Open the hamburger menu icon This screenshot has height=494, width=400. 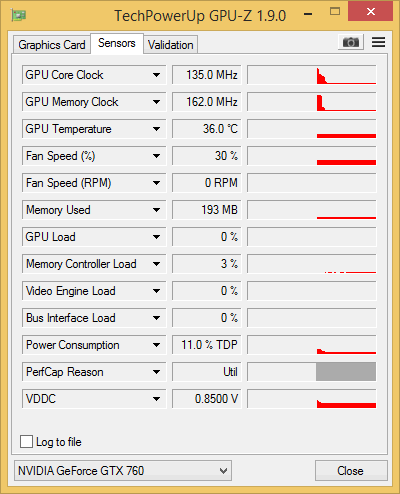tap(378, 42)
